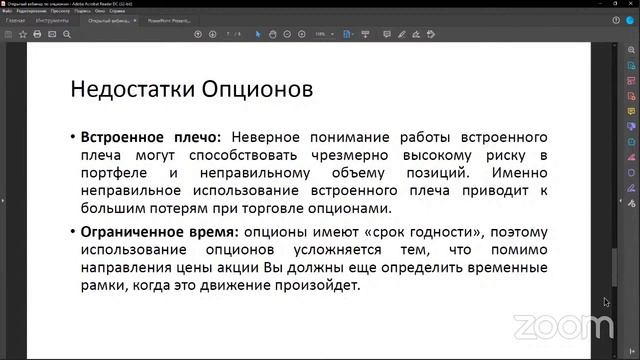
Task: Print the document via printer icon
Action: tap(37, 34)
